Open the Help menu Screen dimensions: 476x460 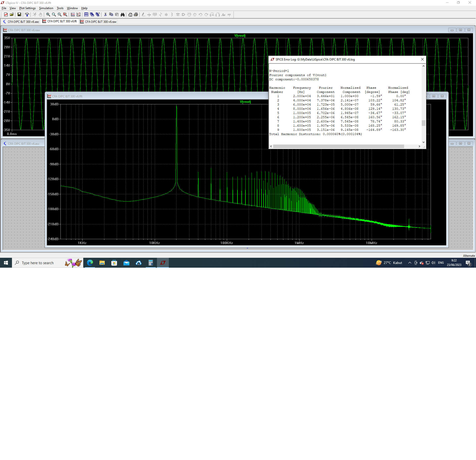[84, 8]
